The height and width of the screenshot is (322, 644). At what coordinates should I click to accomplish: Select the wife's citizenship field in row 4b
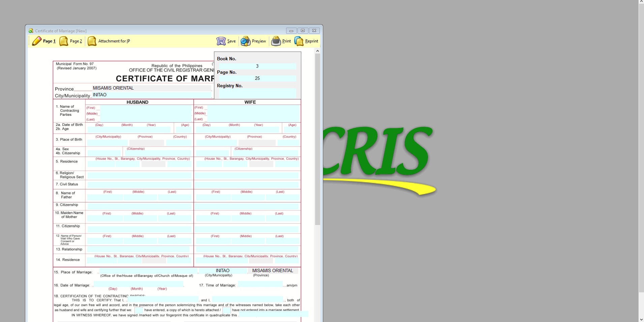266,153
